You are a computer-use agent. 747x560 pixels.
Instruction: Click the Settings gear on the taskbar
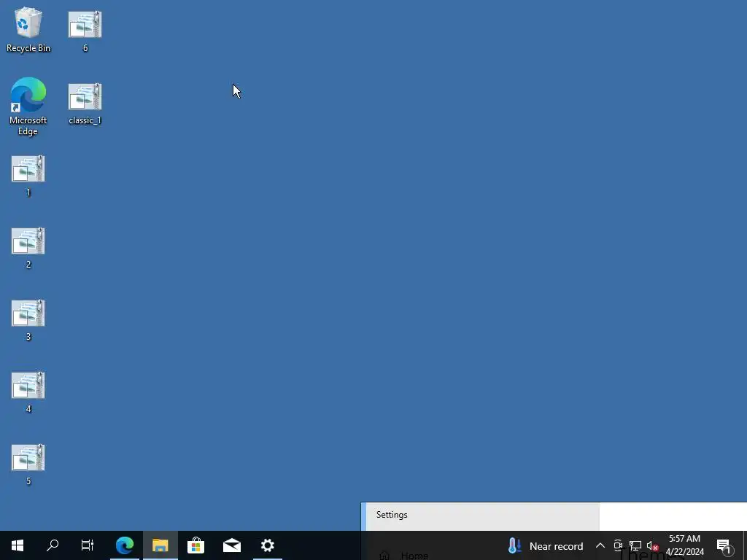[x=268, y=545]
